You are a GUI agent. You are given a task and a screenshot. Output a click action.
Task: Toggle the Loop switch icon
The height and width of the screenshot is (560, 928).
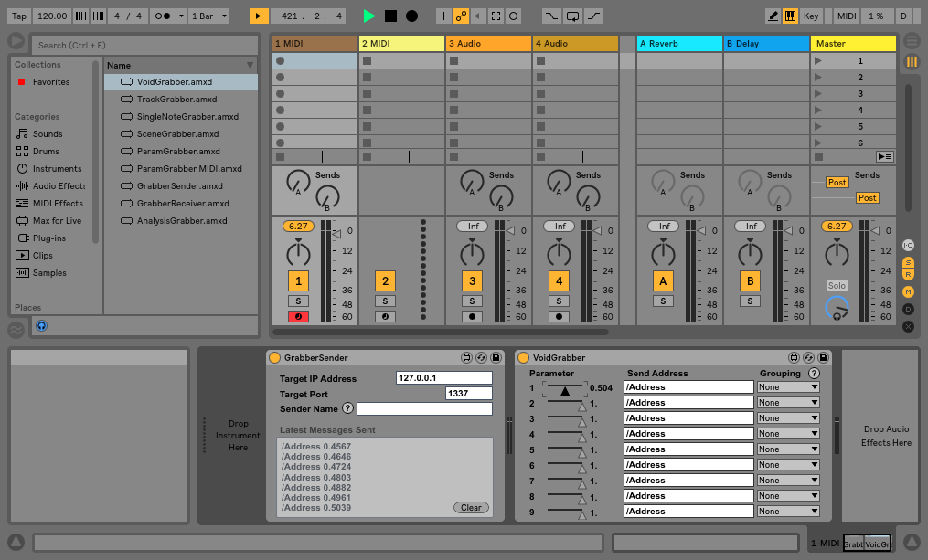click(x=573, y=16)
